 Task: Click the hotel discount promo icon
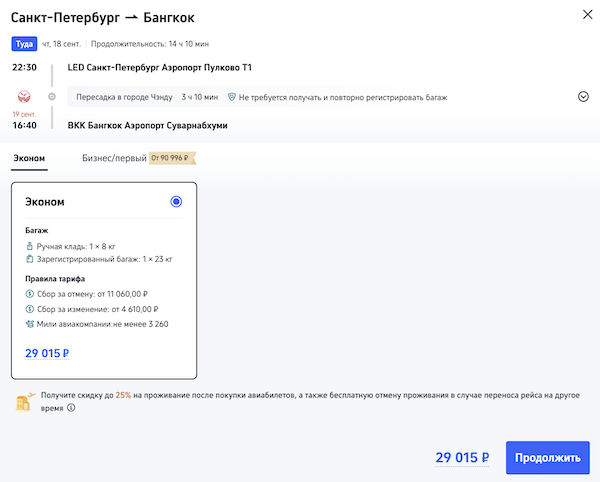(23, 401)
